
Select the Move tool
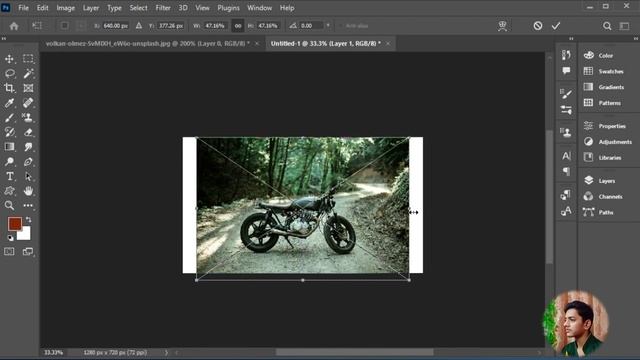(x=9, y=59)
